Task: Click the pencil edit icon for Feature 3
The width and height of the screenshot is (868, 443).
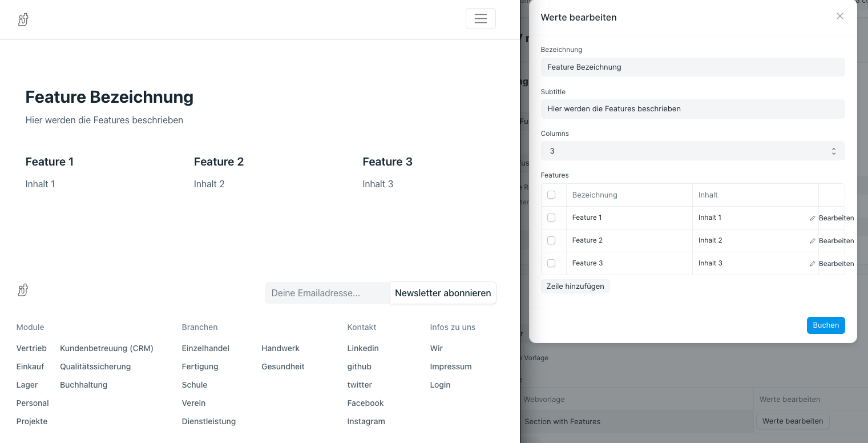Action: click(x=813, y=264)
